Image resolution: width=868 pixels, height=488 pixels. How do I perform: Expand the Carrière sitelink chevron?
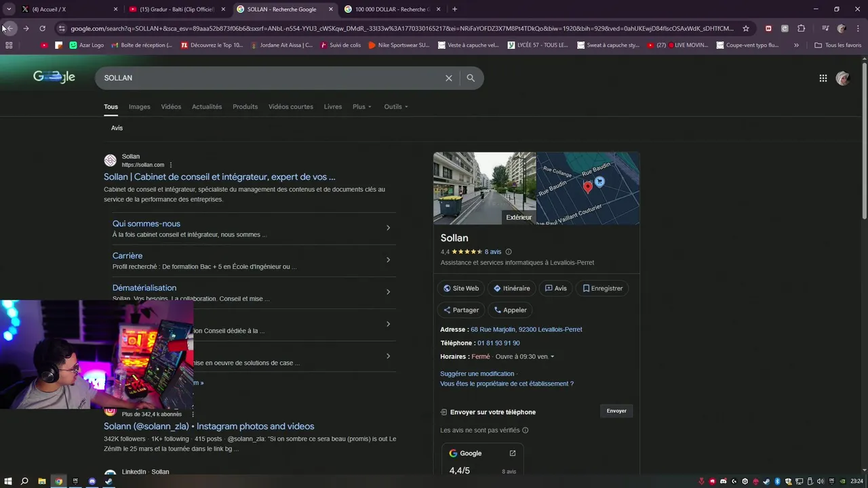(388, 260)
